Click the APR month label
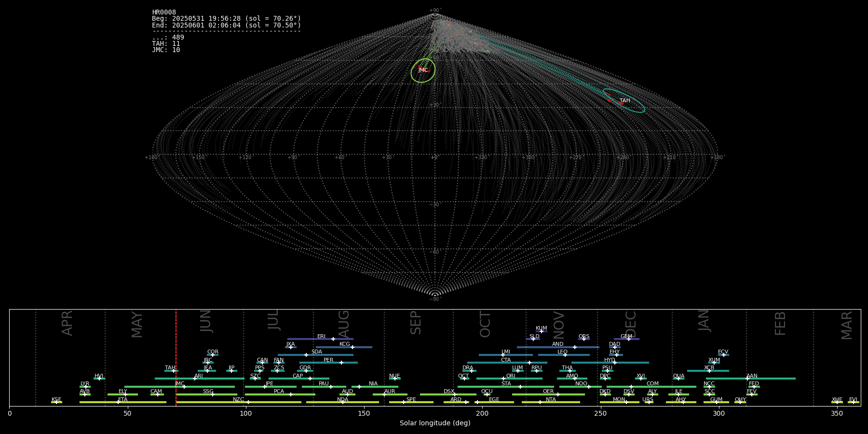 (x=67, y=323)
